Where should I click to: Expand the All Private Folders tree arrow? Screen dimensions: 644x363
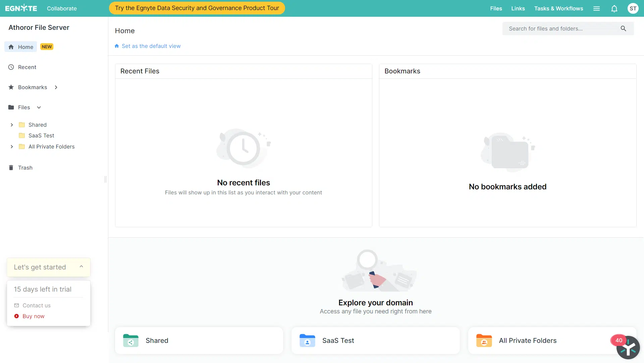tap(12, 146)
